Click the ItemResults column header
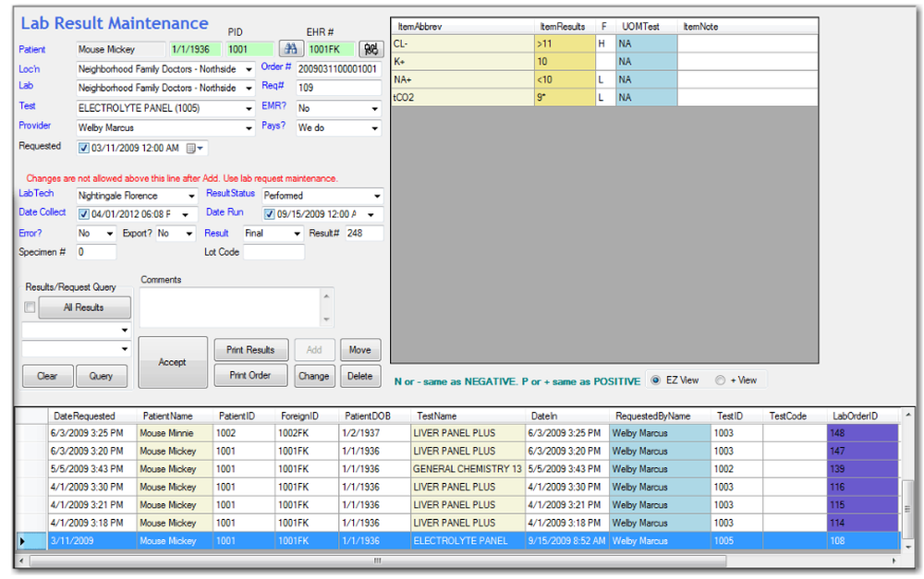 (563, 27)
